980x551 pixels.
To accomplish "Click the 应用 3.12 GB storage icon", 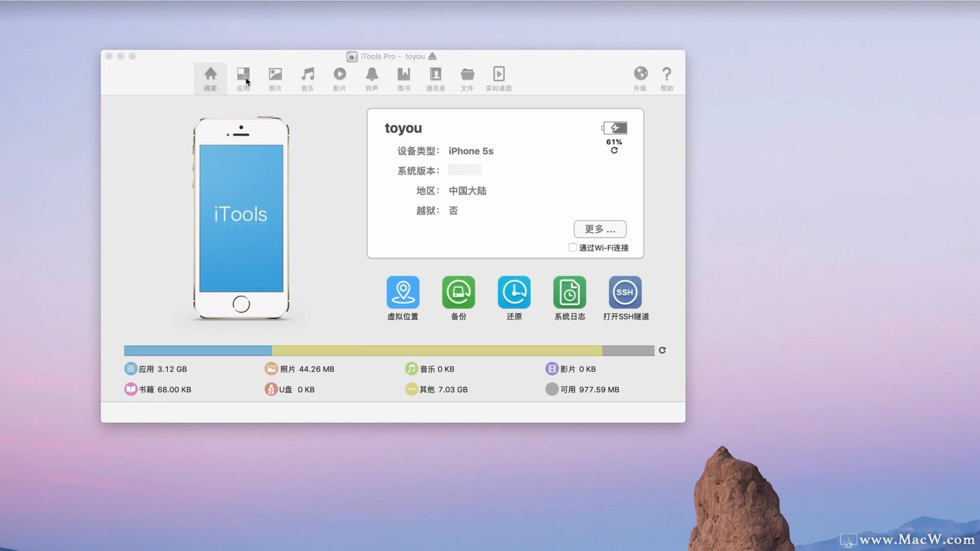I will [130, 369].
